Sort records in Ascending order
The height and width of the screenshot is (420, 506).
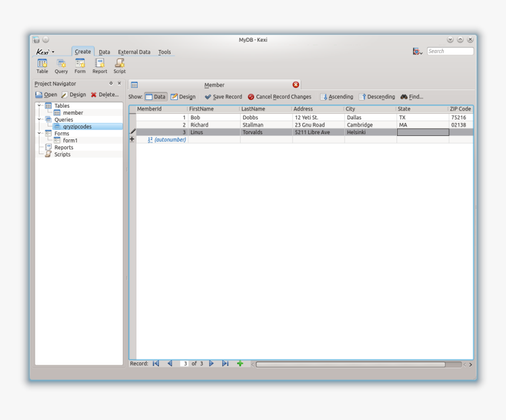(336, 96)
